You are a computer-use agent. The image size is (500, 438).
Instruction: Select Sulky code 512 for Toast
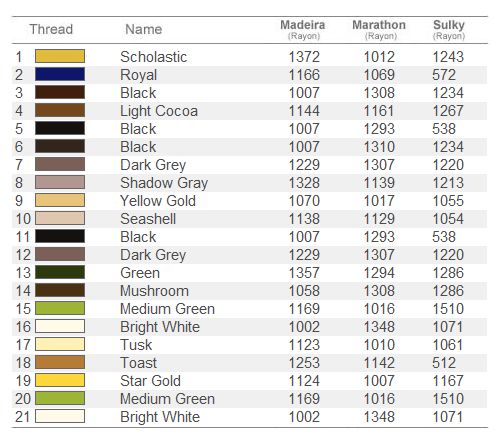(x=444, y=363)
